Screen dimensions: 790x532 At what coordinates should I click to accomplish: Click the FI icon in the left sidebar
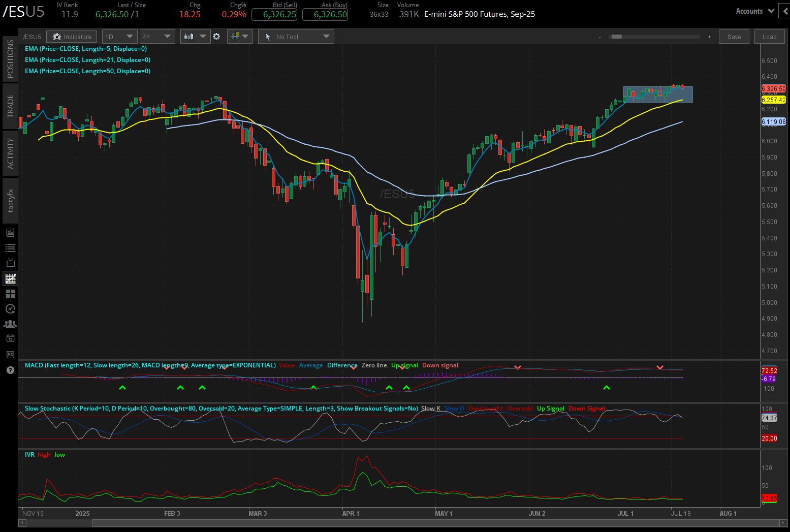pyautogui.click(x=10, y=354)
